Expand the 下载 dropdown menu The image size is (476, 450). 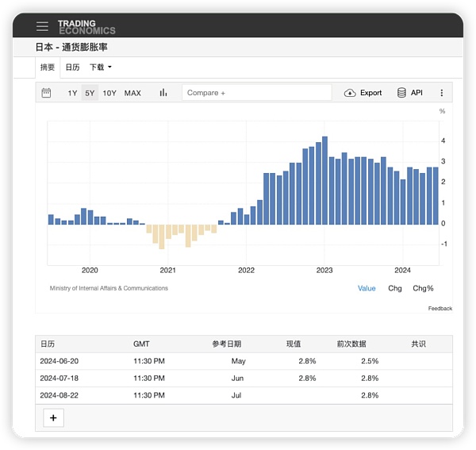point(101,67)
